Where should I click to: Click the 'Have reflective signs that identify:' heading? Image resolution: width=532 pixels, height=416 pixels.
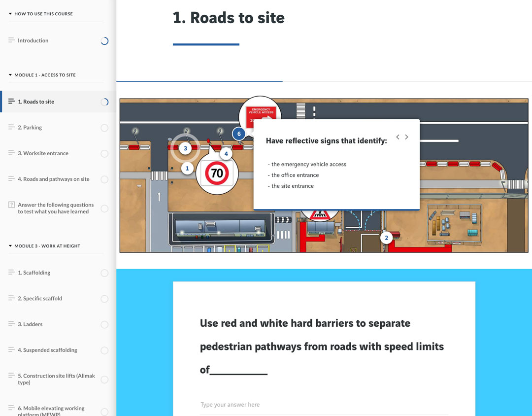pyautogui.click(x=327, y=140)
